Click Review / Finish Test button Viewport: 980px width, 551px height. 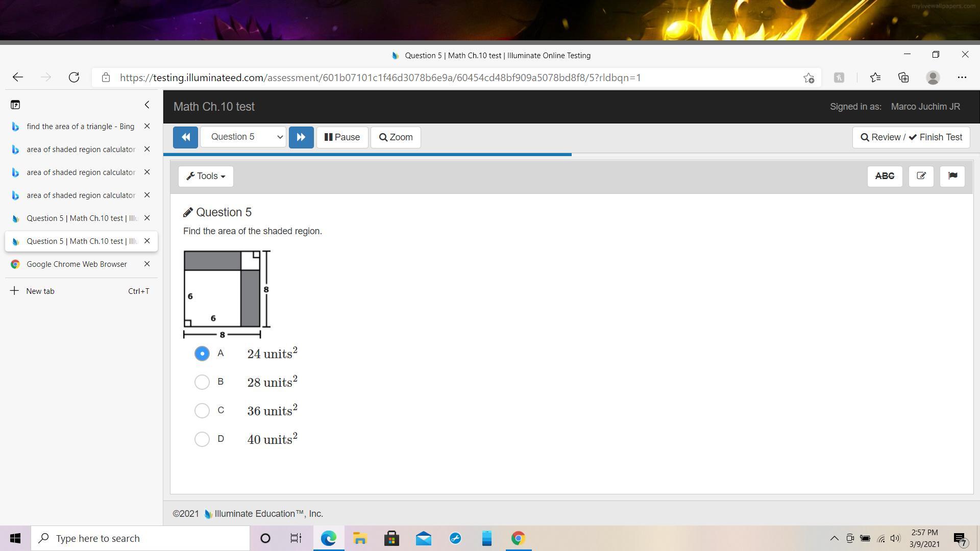click(x=911, y=137)
